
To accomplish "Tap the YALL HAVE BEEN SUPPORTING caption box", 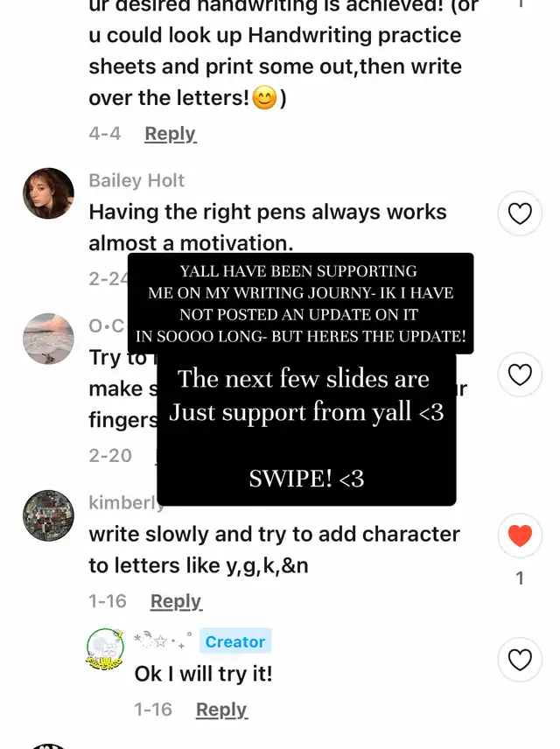I will coord(300,304).
